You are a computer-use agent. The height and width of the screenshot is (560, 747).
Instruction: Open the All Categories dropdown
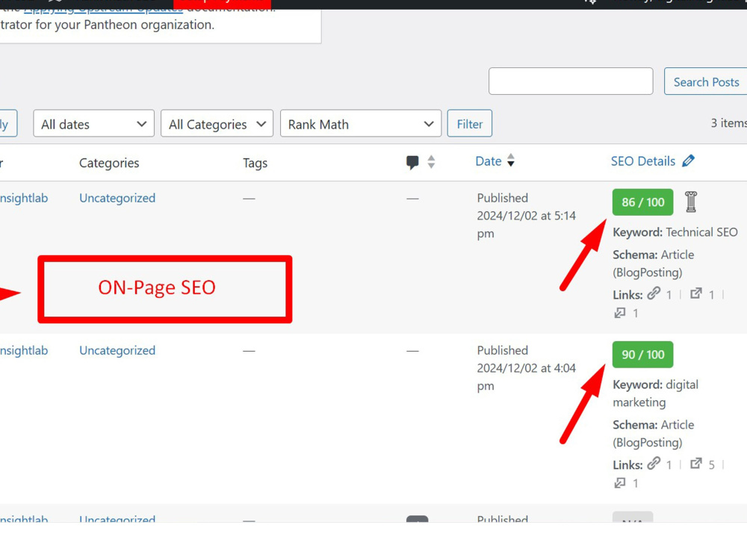[217, 124]
